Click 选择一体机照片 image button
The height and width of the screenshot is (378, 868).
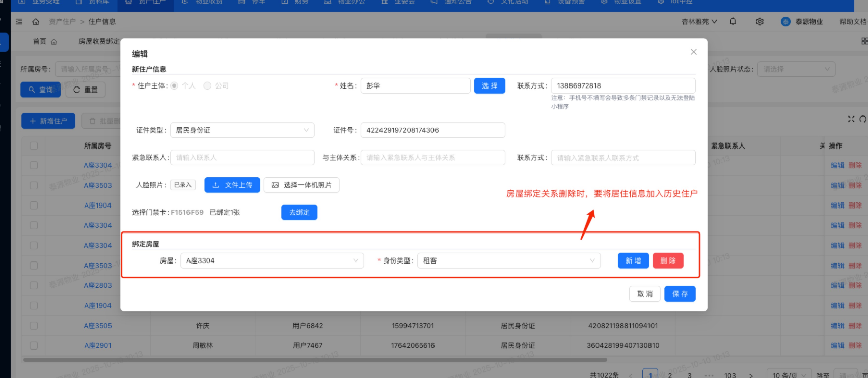(301, 185)
